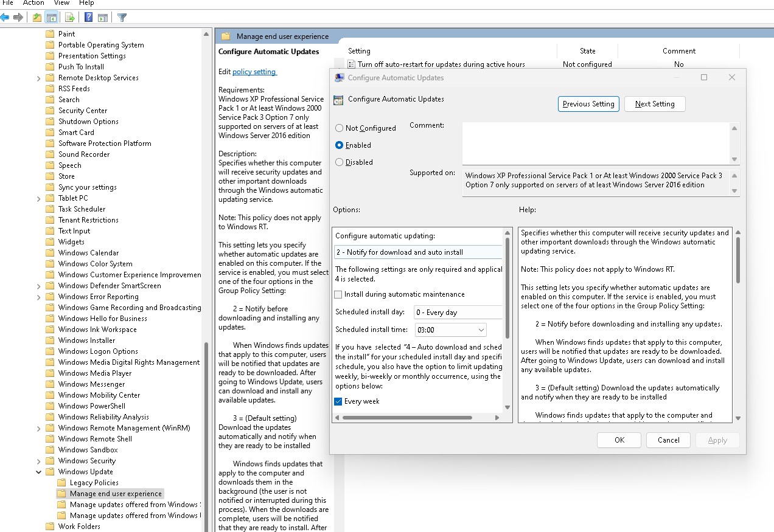This screenshot has width=774, height=532.
Task: Click the Configure Automatic Updates dialog title icon
Action: click(x=339, y=78)
